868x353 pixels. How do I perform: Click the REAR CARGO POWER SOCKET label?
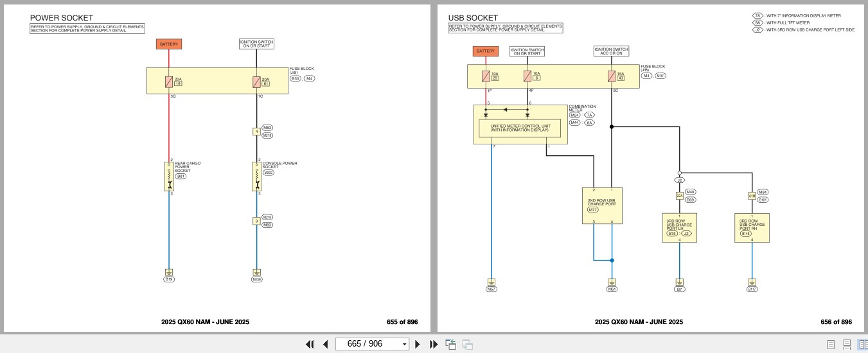coord(188,167)
